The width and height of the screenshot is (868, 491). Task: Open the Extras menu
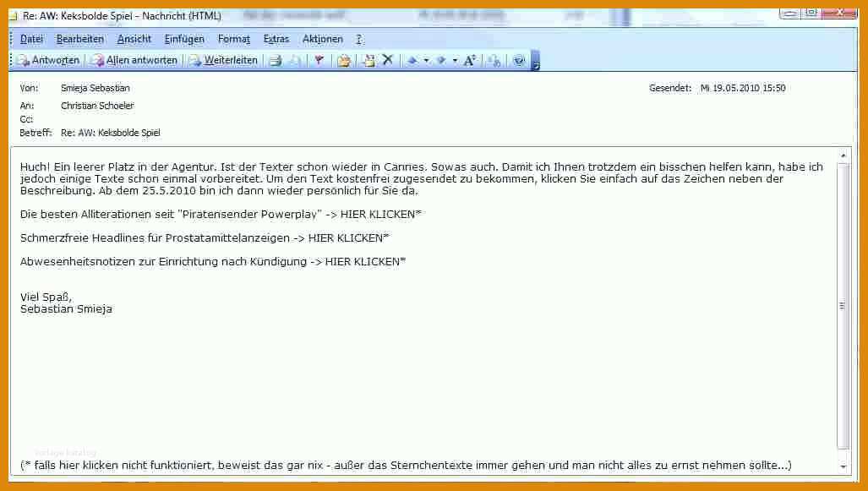pos(276,40)
